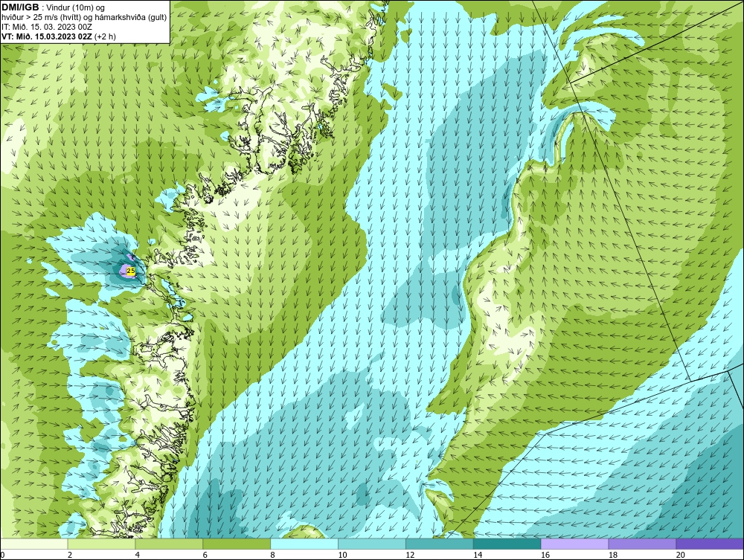Select the 4–6 m/s legend color
744x560 pixels.
pyautogui.click(x=169, y=544)
